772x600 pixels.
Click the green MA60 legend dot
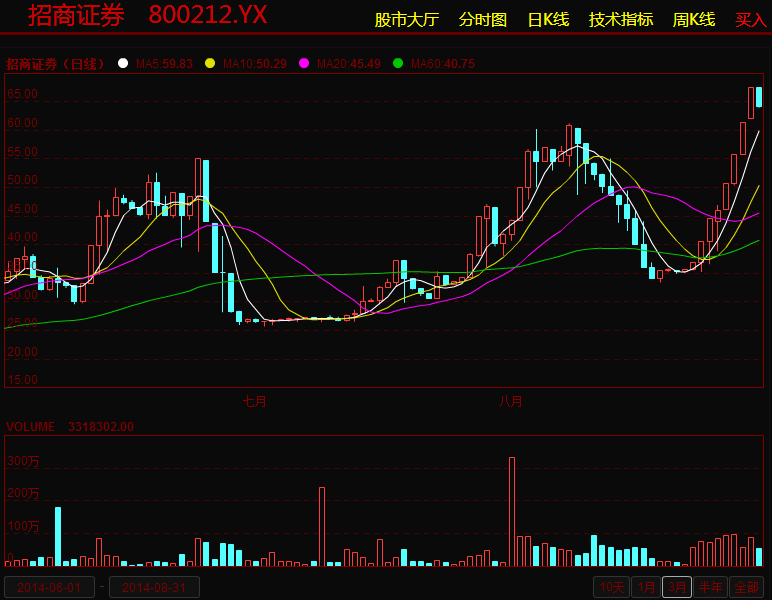click(398, 63)
